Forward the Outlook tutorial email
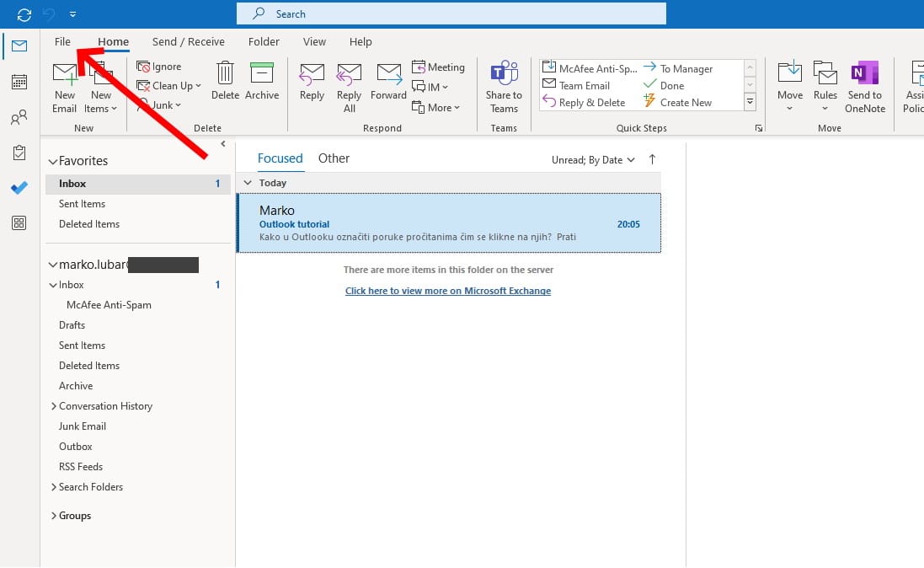The width and height of the screenshot is (924, 568). pyautogui.click(x=388, y=84)
